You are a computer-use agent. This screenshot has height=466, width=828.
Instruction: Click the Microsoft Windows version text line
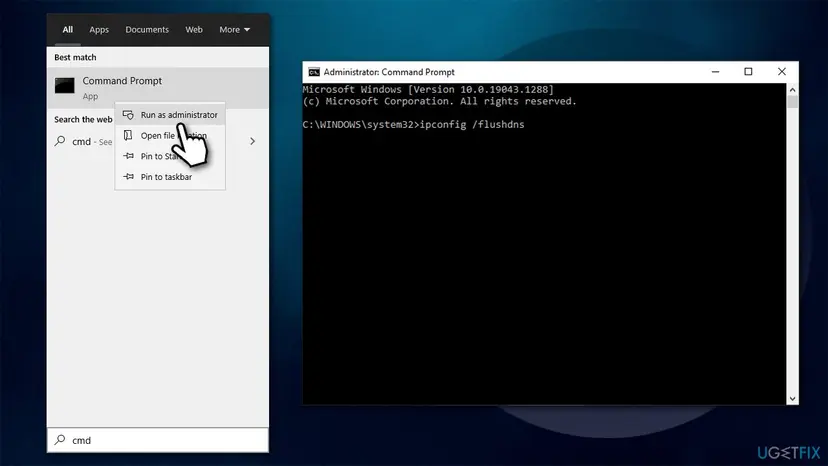click(428, 90)
